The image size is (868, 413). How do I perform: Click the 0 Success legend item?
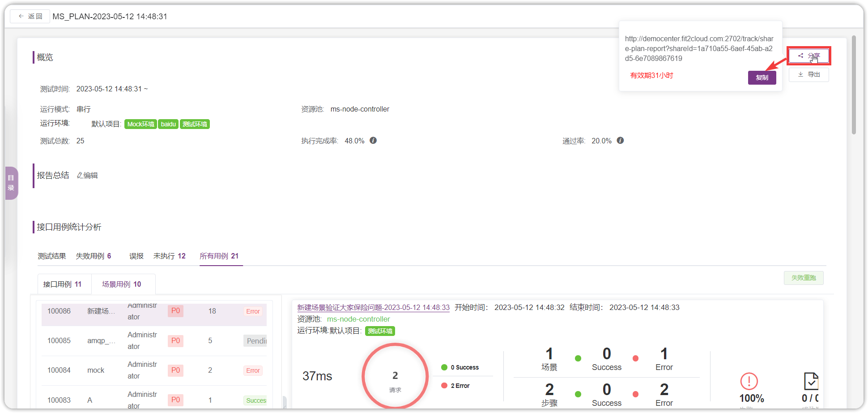click(x=460, y=367)
